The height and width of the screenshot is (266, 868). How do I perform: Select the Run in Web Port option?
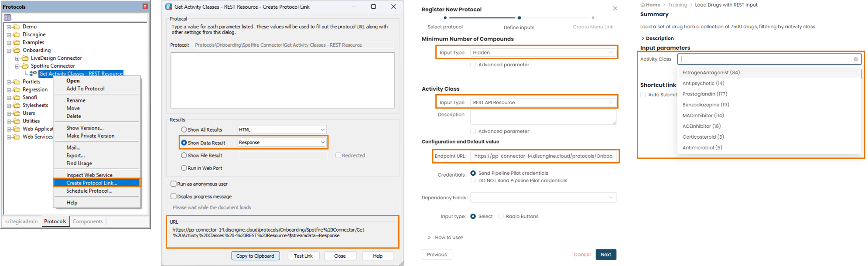(184, 168)
